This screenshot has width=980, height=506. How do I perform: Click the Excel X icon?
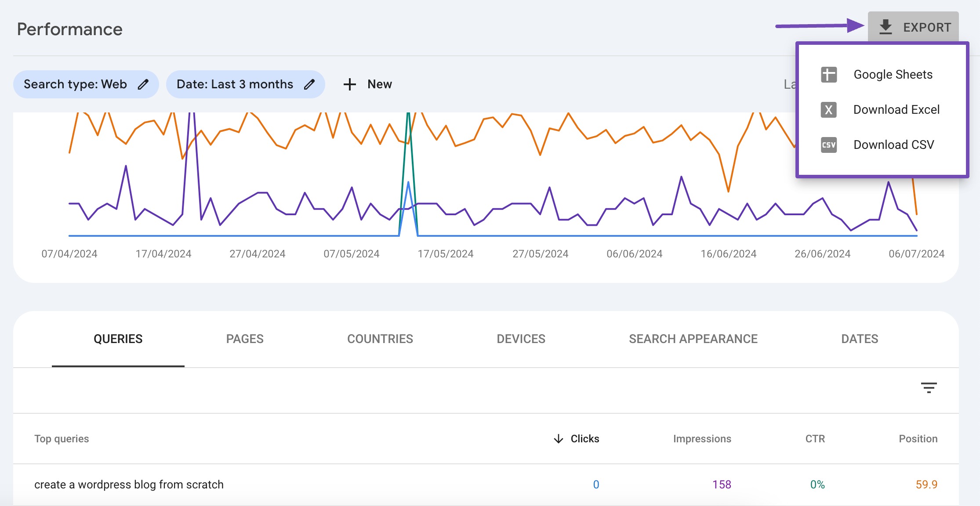click(829, 110)
